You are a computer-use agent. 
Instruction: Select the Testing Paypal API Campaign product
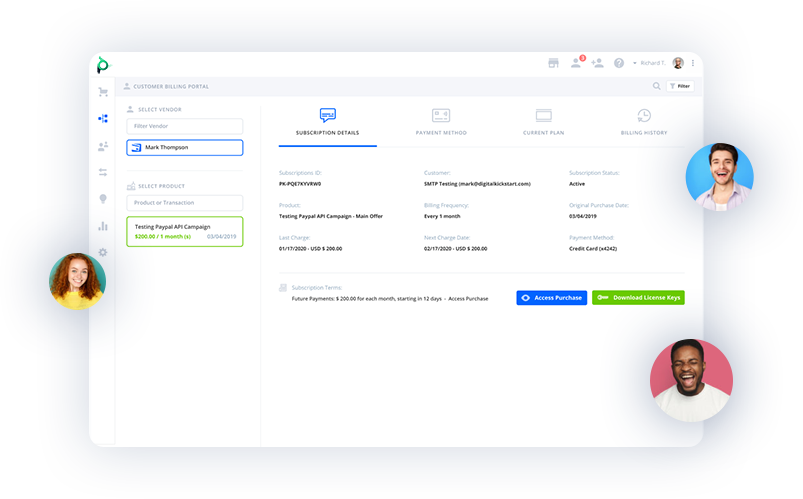point(184,232)
